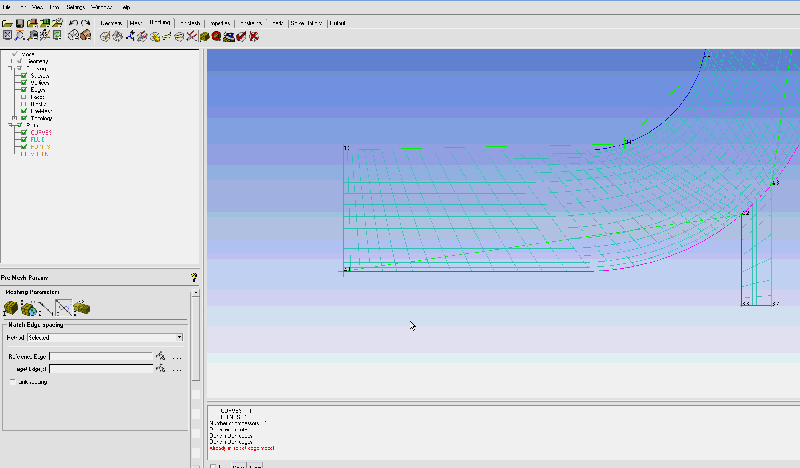Click the yellow question mark help icon

pos(193,277)
